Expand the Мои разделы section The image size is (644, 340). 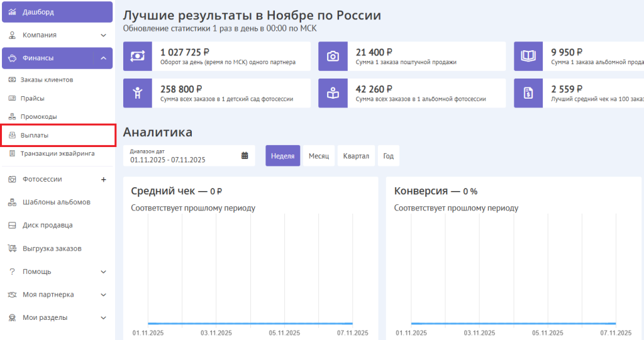[x=103, y=317]
